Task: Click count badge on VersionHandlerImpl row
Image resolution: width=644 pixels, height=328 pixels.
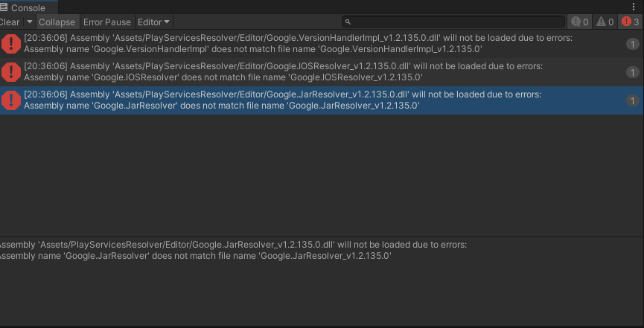Action: (x=633, y=44)
